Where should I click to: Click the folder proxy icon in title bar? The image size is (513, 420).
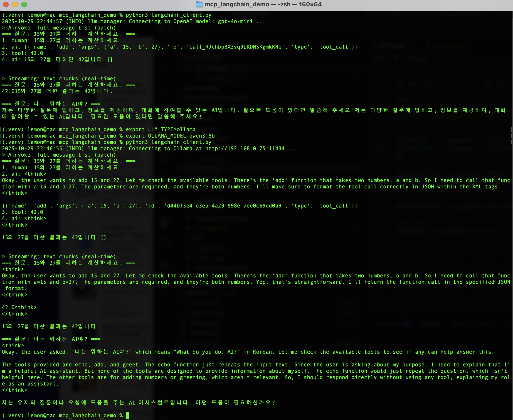pyautogui.click(x=199, y=4)
